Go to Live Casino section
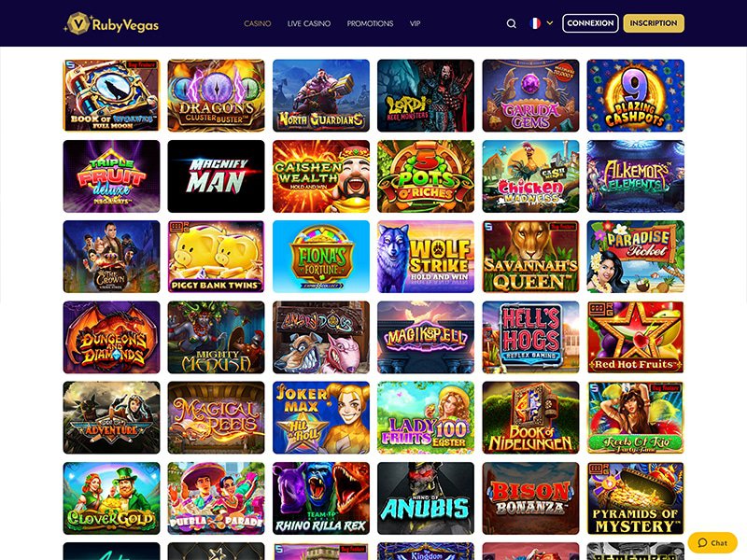The height and width of the screenshot is (560, 747). coord(309,23)
